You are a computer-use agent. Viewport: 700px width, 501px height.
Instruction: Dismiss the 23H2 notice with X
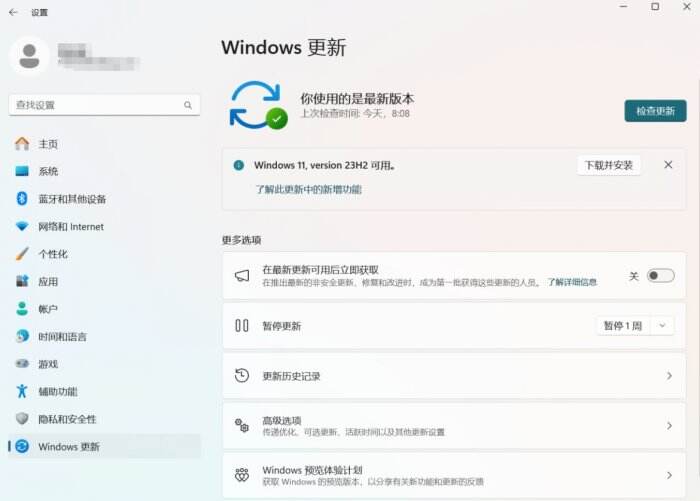tap(668, 165)
